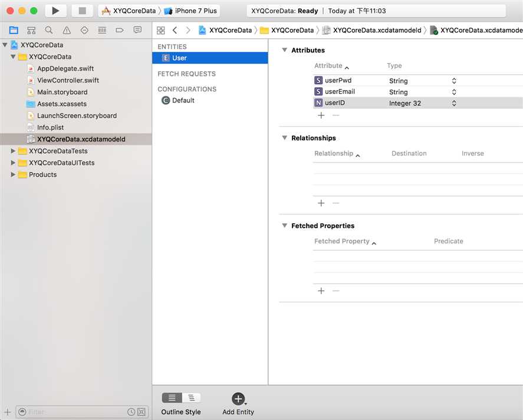Select the userEmail attribute row
The height and width of the screenshot is (420, 523).
click(418, 92)
